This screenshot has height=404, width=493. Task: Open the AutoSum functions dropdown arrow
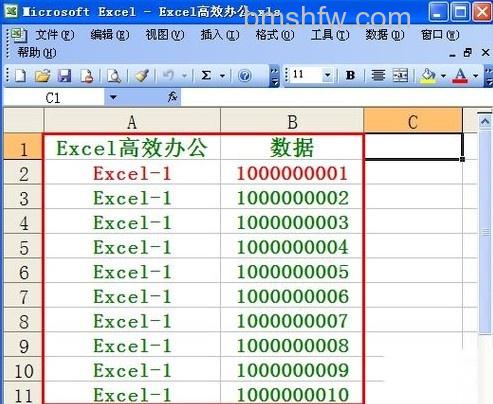click(x=222, y=76)
